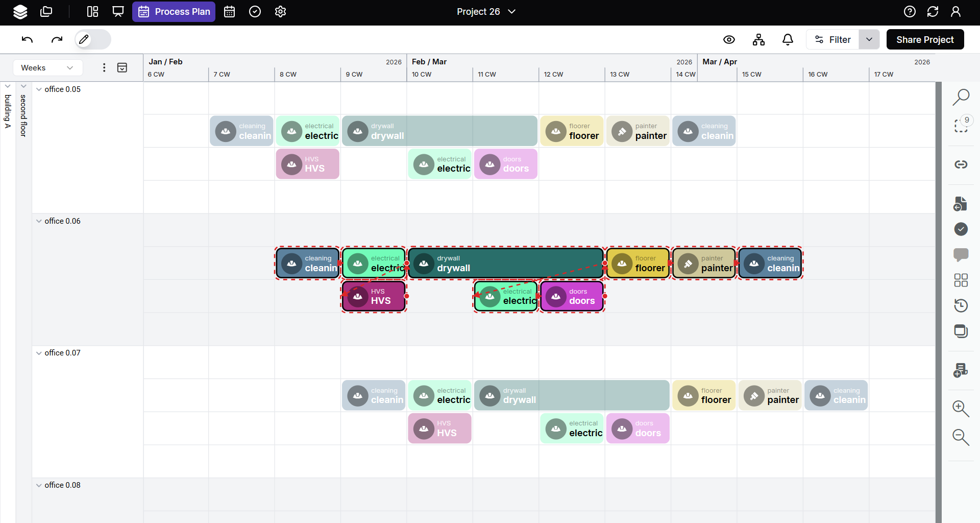Click the redo arrow icon

pyautogui.click(x=57, y=39)
